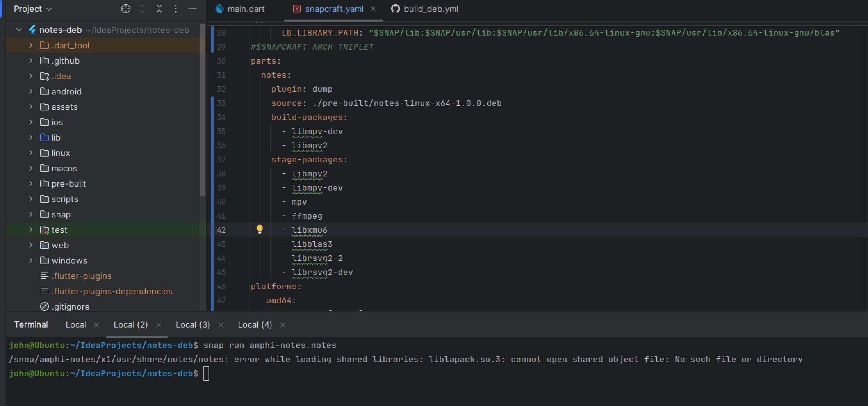Click the .flutter-plugins file icon

tap(45, 276)
